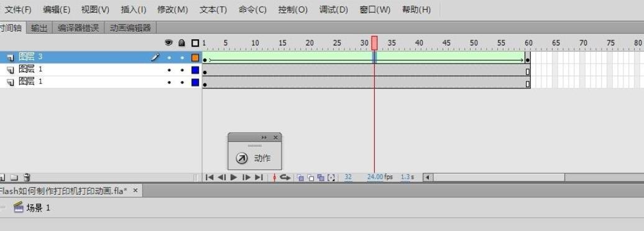The image size is (644, 231).
Task: Create a new layer folder
Action: (14, 177)
